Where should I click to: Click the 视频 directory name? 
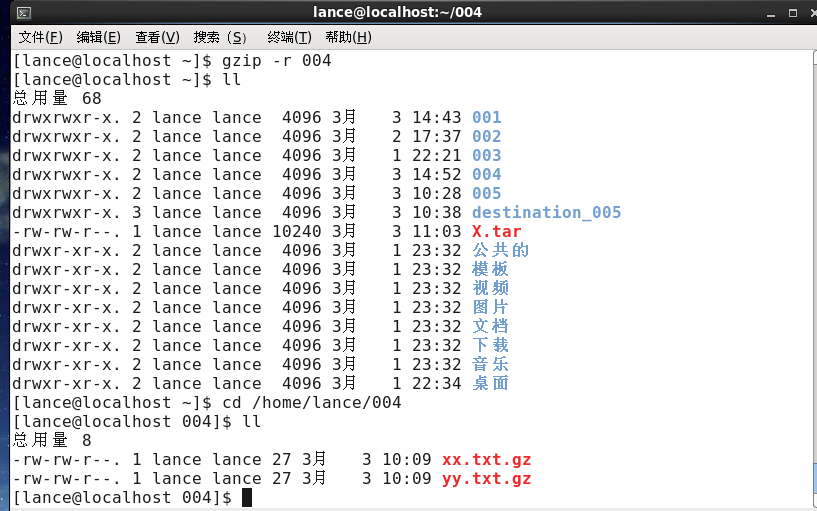(x=490, y=289)
